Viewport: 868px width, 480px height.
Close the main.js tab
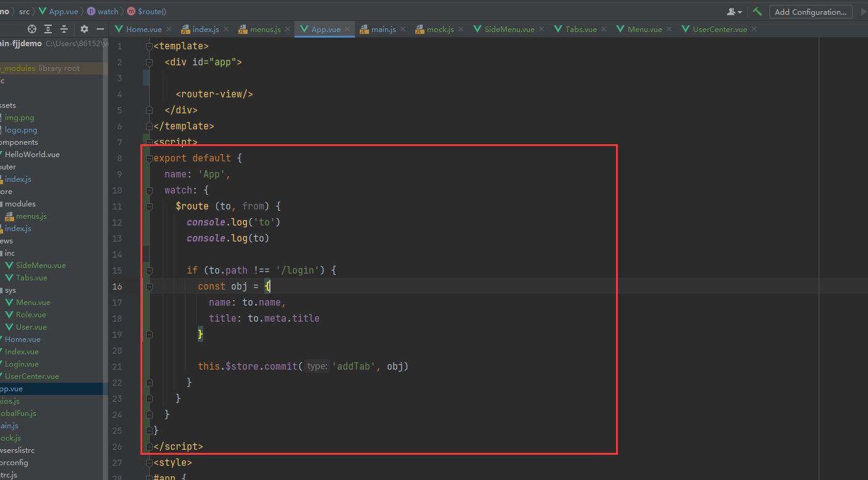403,29
